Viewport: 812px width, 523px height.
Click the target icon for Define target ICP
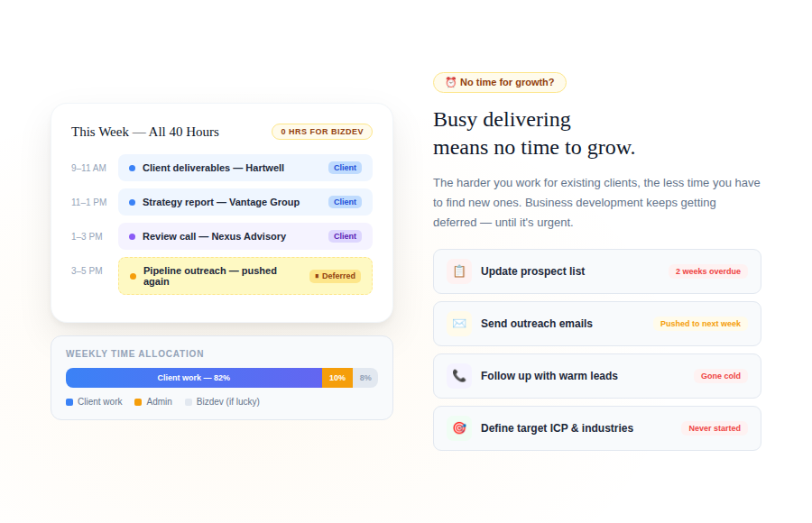tap(459, 428)
